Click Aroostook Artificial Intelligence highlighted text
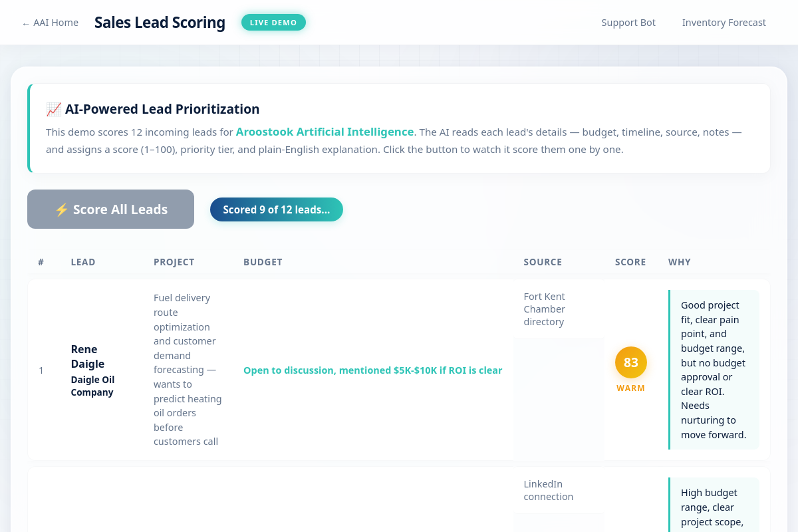Image resolution: width=798 pixels, height=532 pixels. pos(325,132)
